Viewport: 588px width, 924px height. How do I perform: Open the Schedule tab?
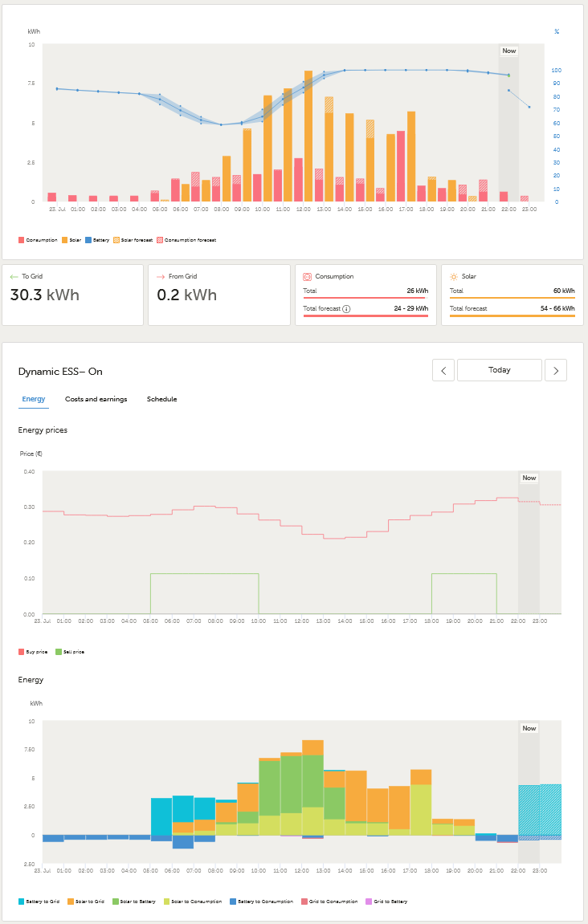161,399
